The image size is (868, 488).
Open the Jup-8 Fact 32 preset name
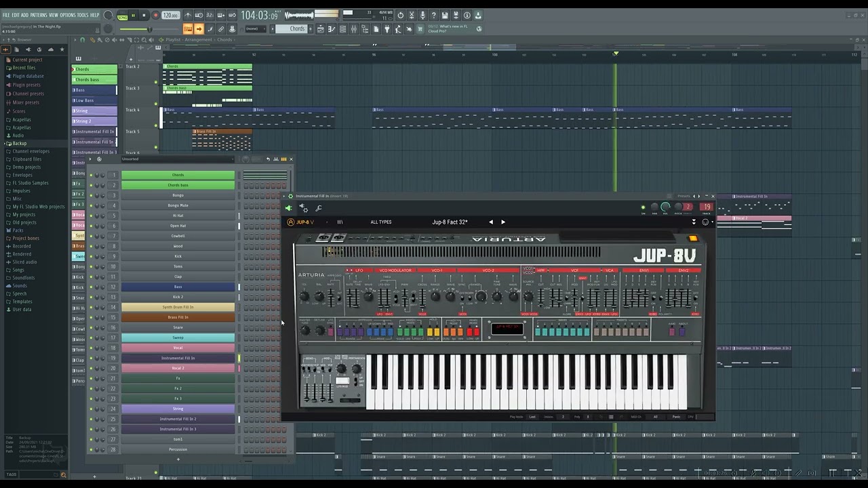pos(450,222)
